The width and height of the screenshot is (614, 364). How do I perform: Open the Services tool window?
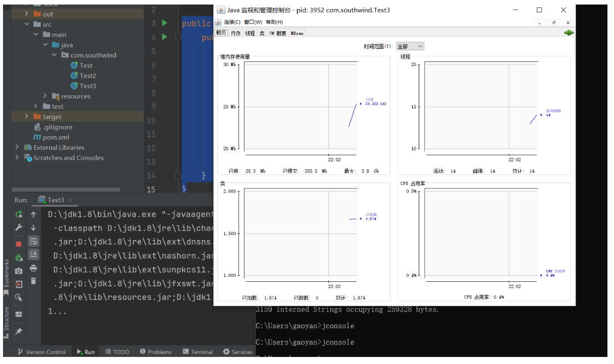click(x=238, y=352)
